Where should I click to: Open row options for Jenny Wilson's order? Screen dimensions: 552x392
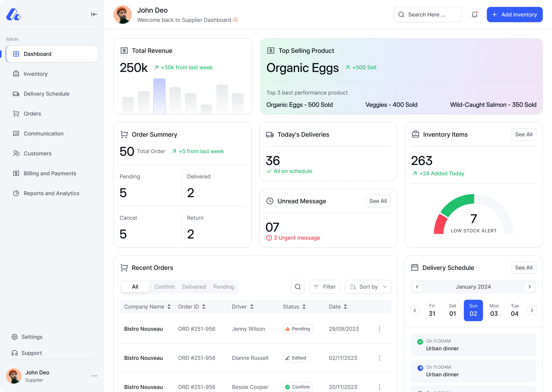(379, 329)
